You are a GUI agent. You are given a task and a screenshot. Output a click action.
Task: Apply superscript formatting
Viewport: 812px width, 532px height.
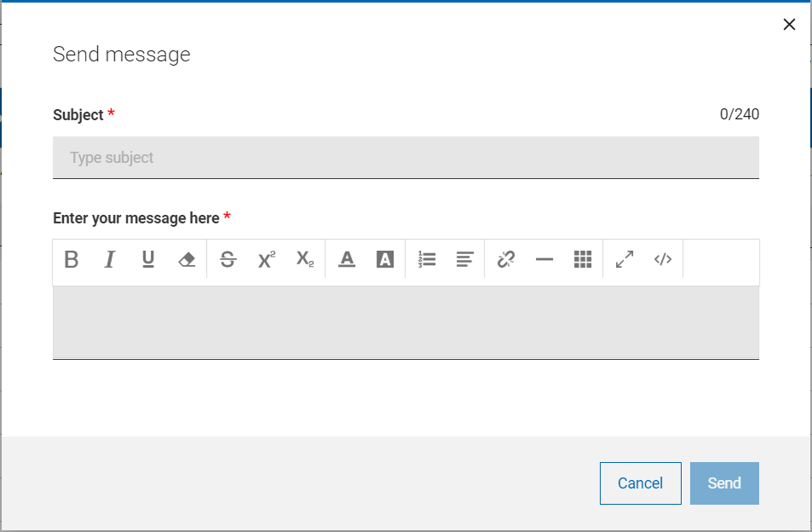pos(265,260)
